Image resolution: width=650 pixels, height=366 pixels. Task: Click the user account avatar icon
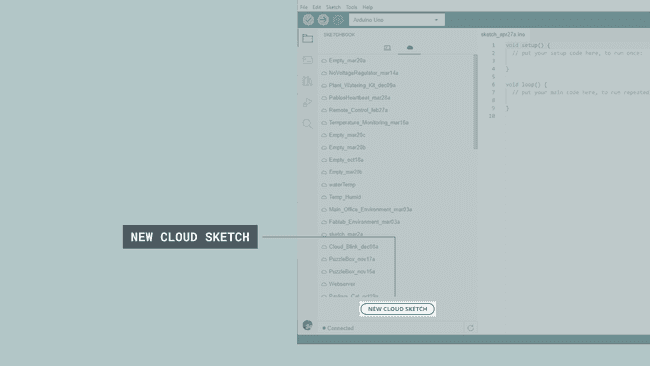coord(308,325)
